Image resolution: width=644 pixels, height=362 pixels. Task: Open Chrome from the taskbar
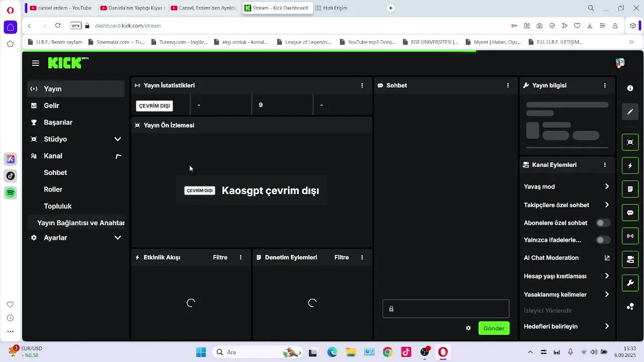387,352
